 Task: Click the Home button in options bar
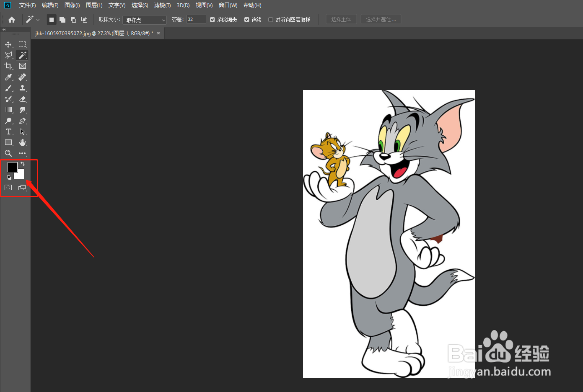(x=12, y=20)
